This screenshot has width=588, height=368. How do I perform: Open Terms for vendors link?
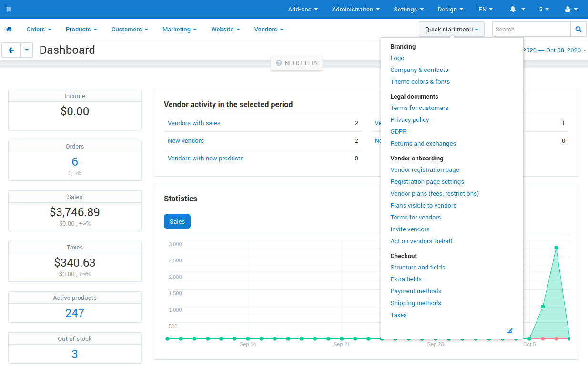coord(416,218)
